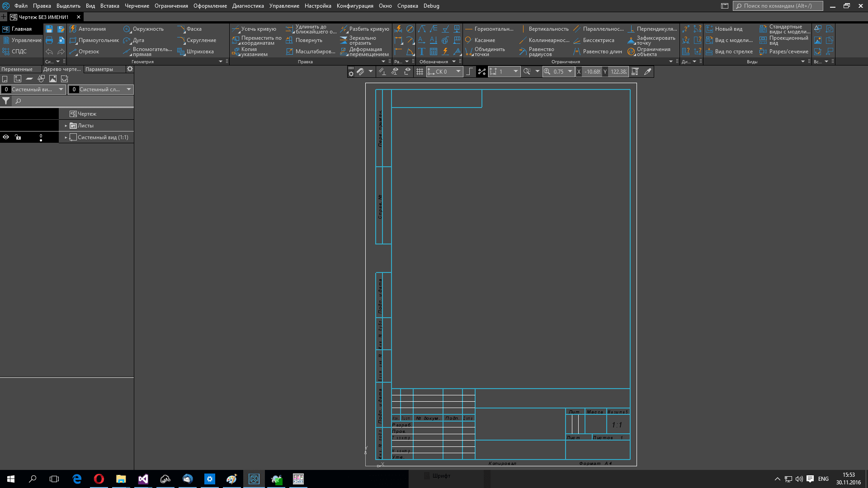Open the zoom scale 0.75 dropdown
Viewport: 868px width, 488px height.
(x=570, y=71)
